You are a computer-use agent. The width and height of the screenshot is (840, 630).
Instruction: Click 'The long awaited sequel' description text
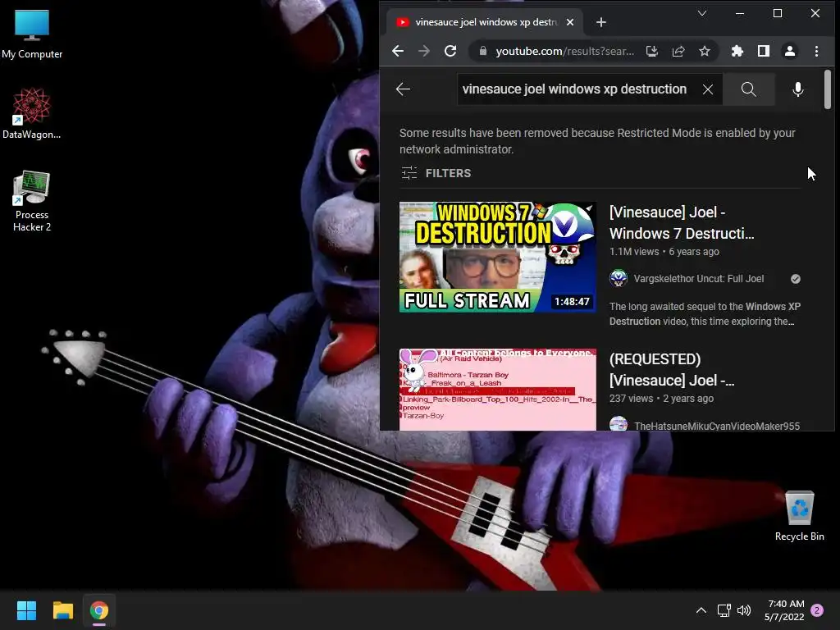pyautogui.click(x=705, y=314)
